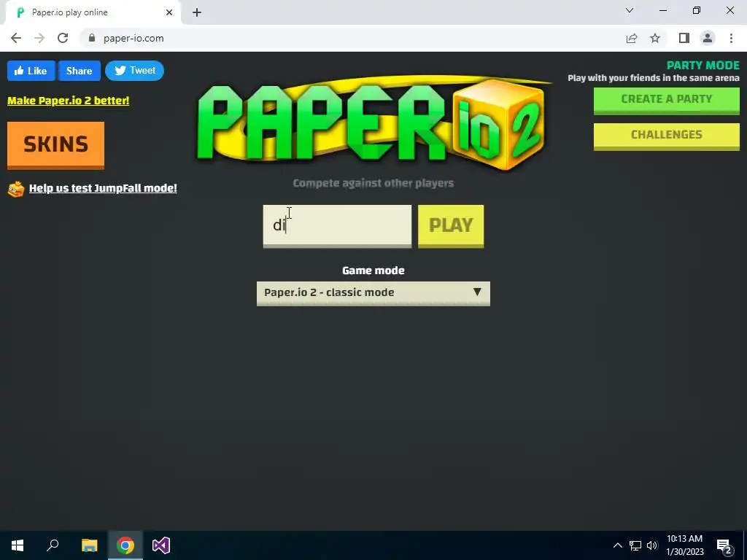
Task: Click the CREATE A PARTY button
Action: (x=667, y=100)
